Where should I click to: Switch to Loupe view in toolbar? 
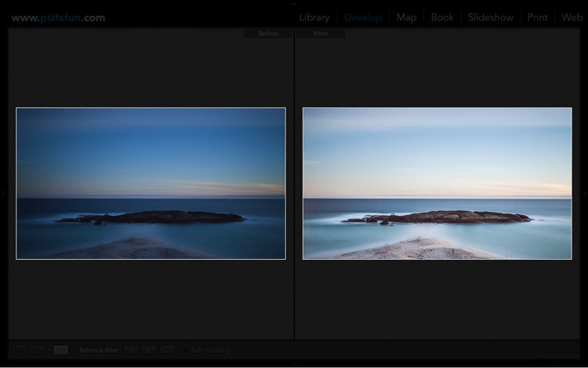click(x=19, y=350)
